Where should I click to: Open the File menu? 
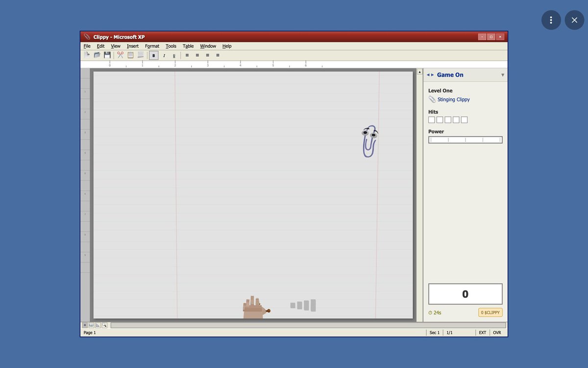click(87, 46)
